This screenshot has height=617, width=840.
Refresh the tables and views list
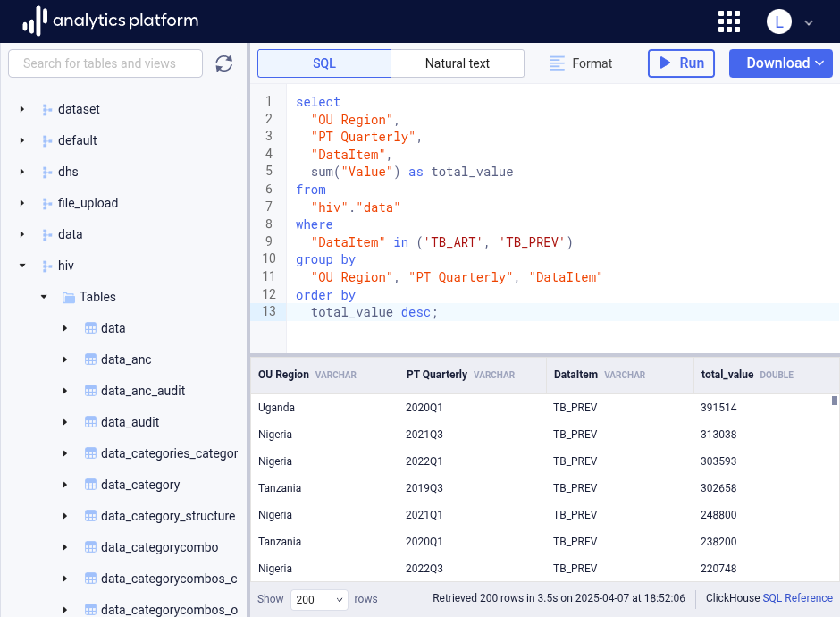[224, 63]
